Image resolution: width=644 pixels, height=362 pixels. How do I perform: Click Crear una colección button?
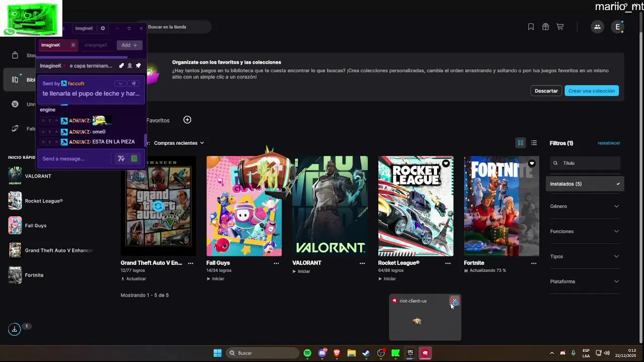(x=592, y=91)
